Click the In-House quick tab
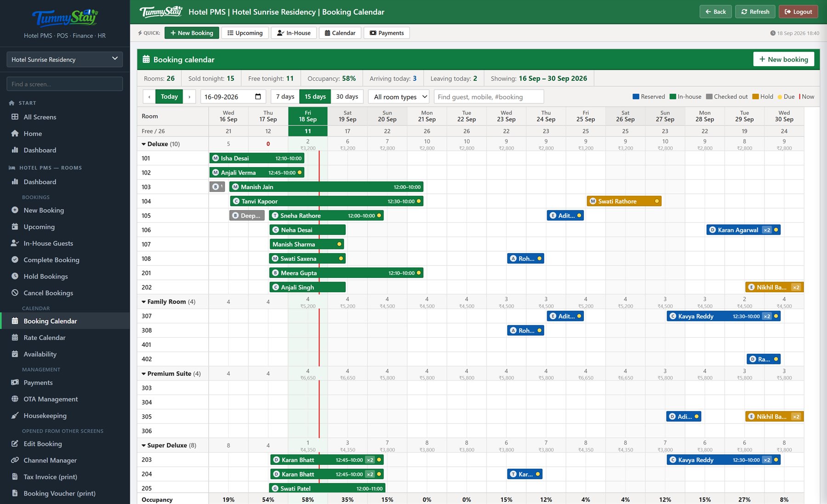The image size is (827, 504). [294, 33]
